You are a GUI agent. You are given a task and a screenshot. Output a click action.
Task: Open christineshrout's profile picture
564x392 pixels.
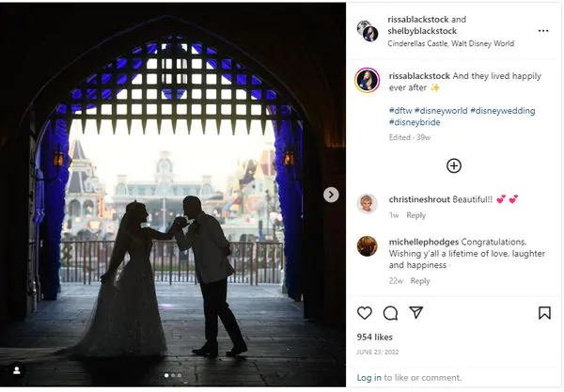[367, 203]
